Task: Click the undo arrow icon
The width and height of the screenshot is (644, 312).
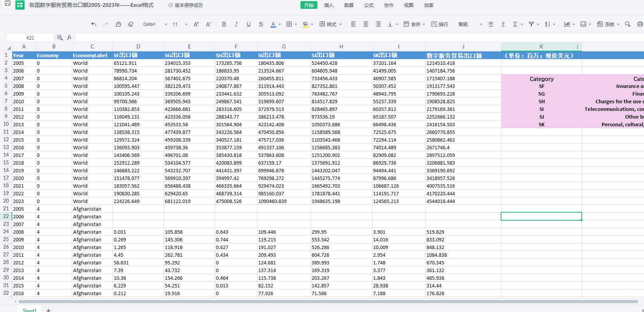Action: click(94, 24)
